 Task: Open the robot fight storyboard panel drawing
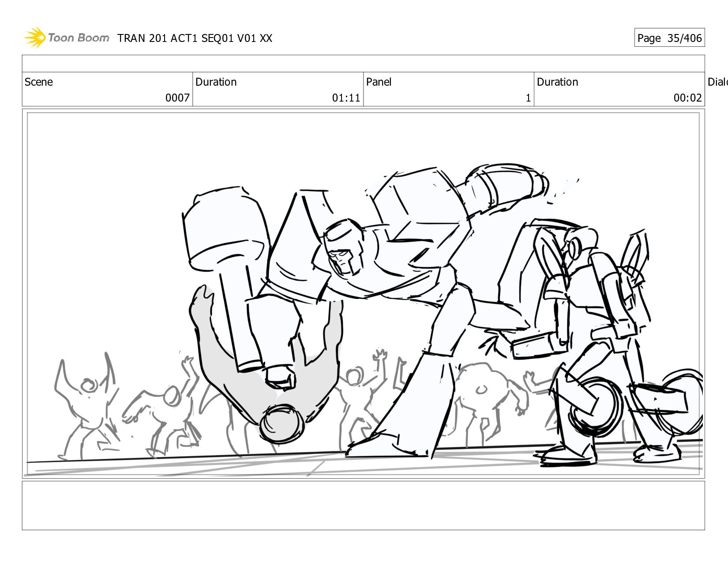coord(364,294)
